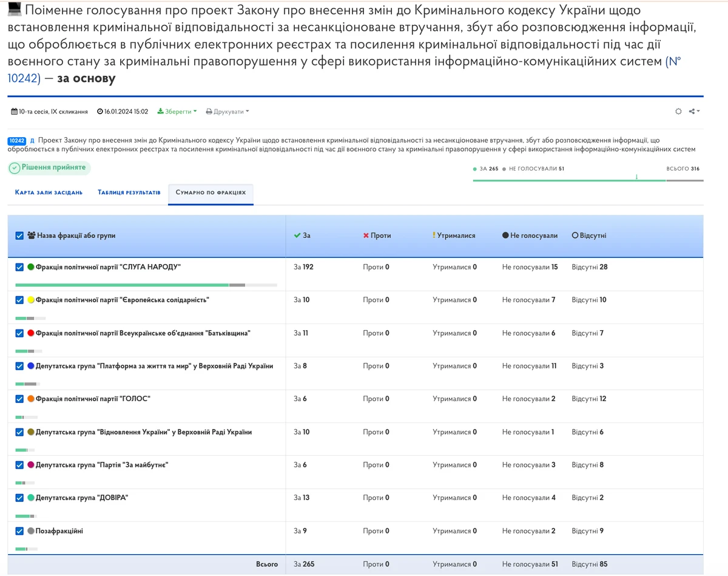Click the Не голосували column header
728x576 pixels.
[530, 235]
